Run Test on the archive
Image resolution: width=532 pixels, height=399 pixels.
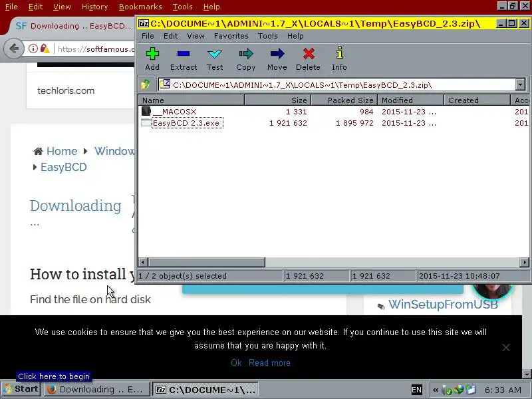215,59
